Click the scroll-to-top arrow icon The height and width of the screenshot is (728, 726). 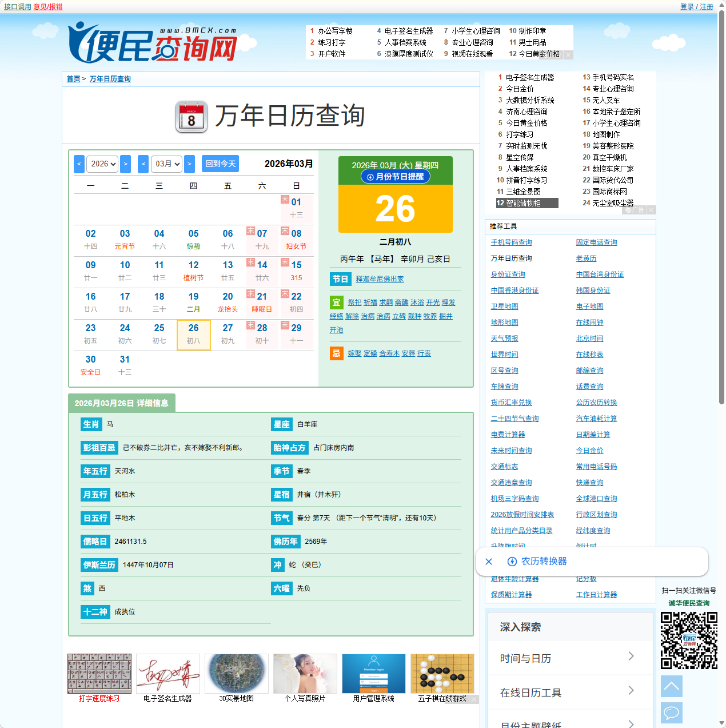672,686
